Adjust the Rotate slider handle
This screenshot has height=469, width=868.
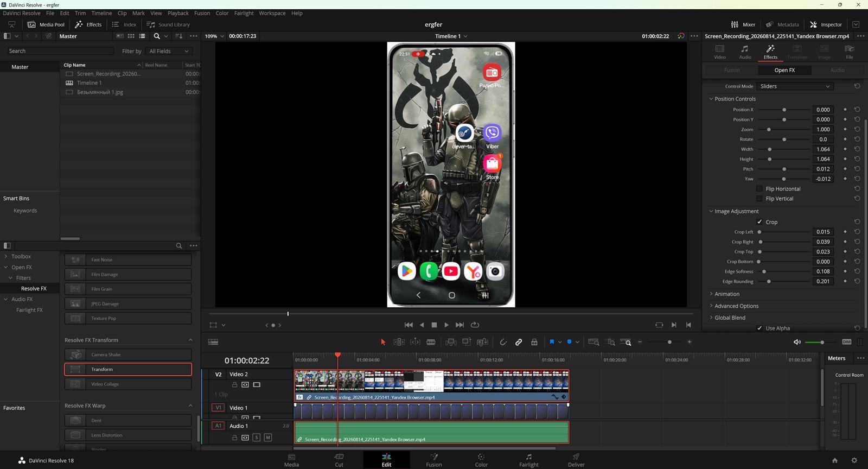(784, 140)
